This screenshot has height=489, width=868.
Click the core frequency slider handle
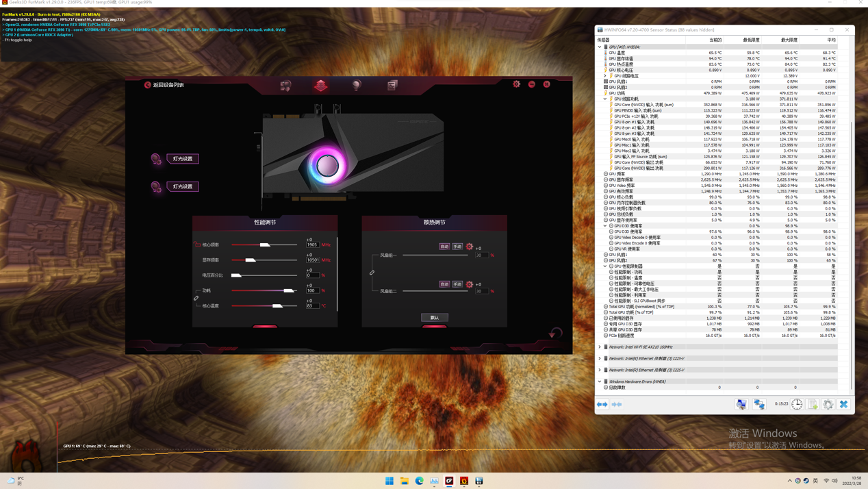click(x=265, y=244)
